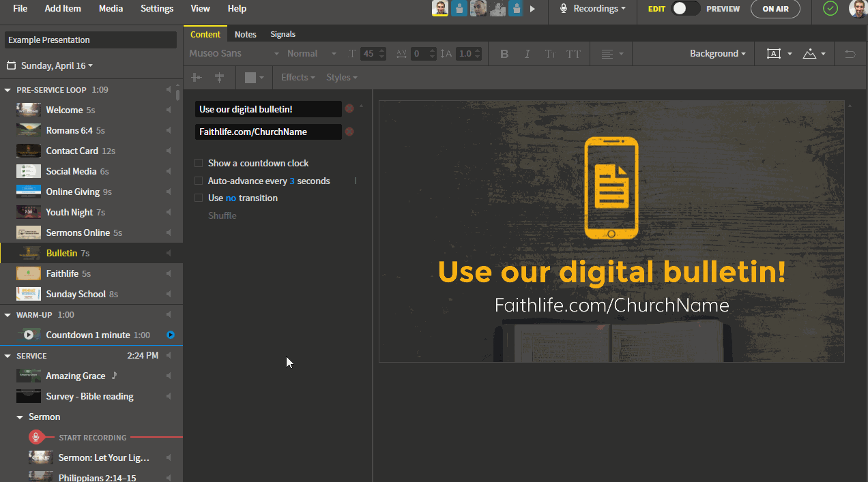Image resolution: width=868 pixels, height=482 pixels.
Task: Open the Background dropdown
Action: click(x=717, y=54)
